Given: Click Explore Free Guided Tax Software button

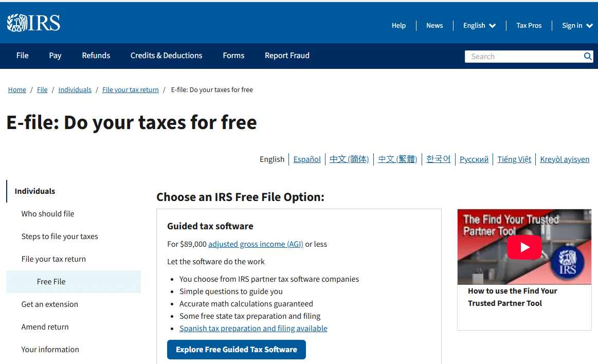Looking at the screenshot, I should pyautogui.click(x=236, y=349).
